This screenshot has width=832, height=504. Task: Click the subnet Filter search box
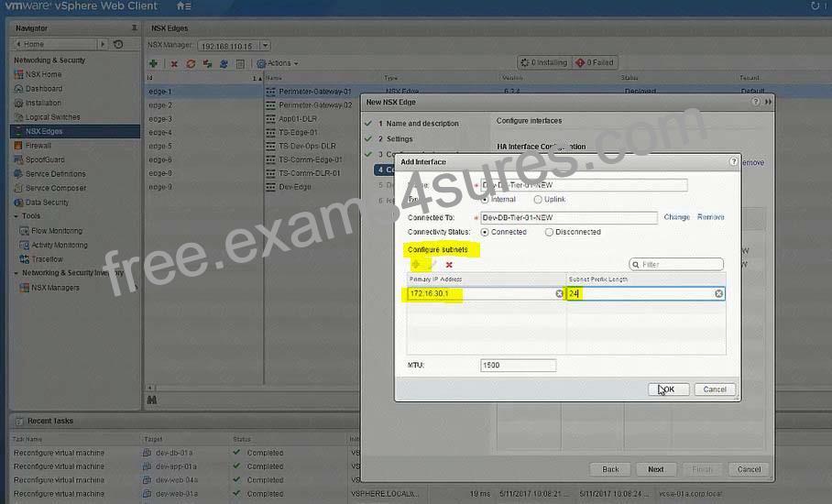pos(676,264)
